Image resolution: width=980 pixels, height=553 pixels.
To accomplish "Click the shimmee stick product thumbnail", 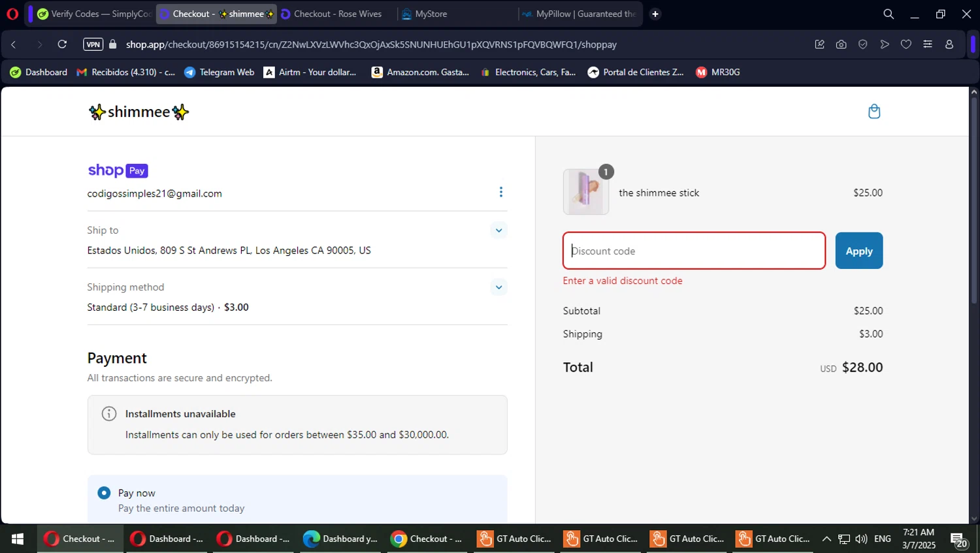I will click(586, 192).
